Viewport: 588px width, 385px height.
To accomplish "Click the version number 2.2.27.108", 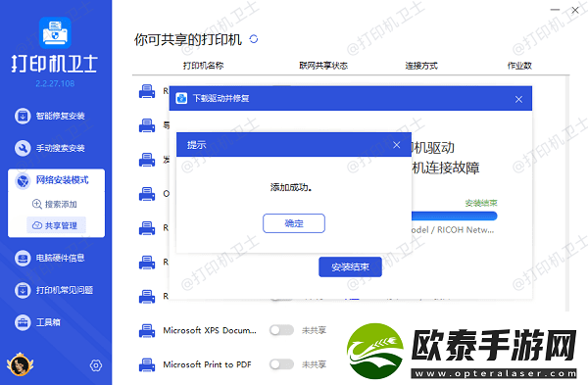I will coord(55,83).
